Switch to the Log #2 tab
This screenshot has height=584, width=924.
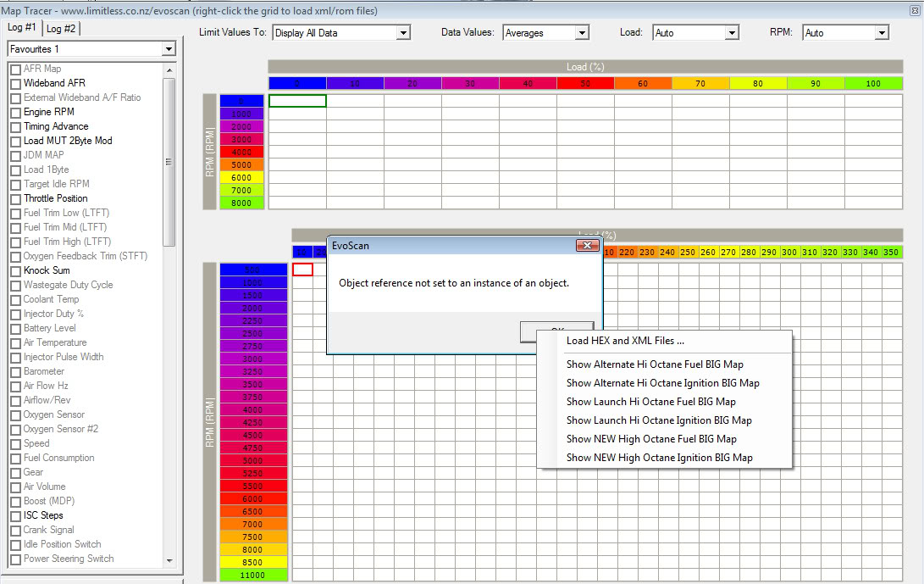point(61,28)
